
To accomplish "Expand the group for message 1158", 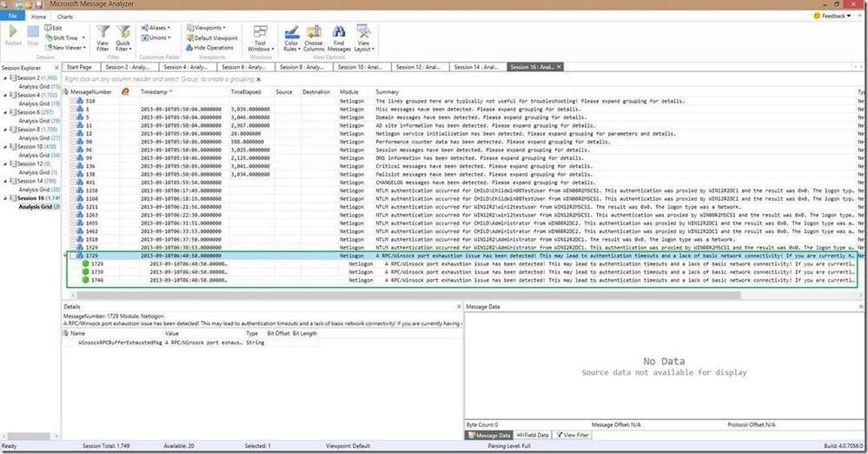I will click(x=72, y=190).
